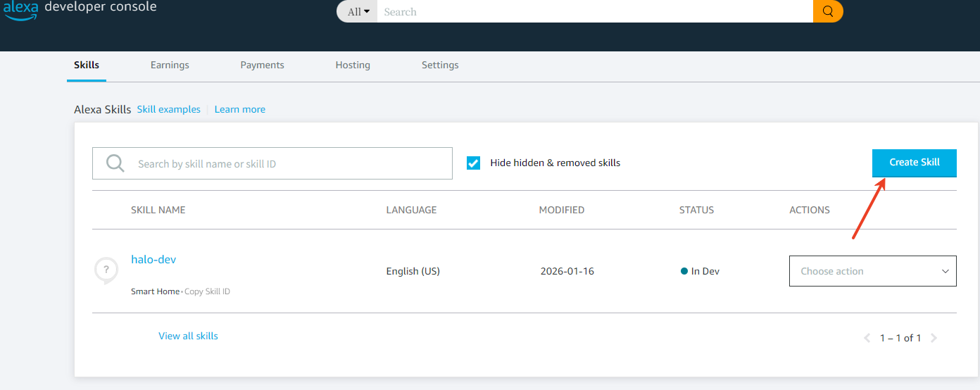The width and height of the screenshot is (980, 390).
Task: Open the Payments tab
Action: [263, 65]
